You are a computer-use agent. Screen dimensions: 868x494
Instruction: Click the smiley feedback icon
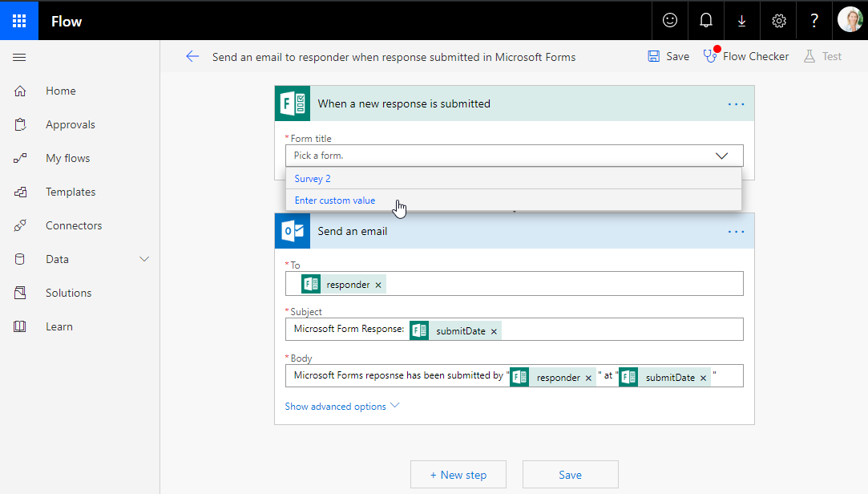[669, 22]
